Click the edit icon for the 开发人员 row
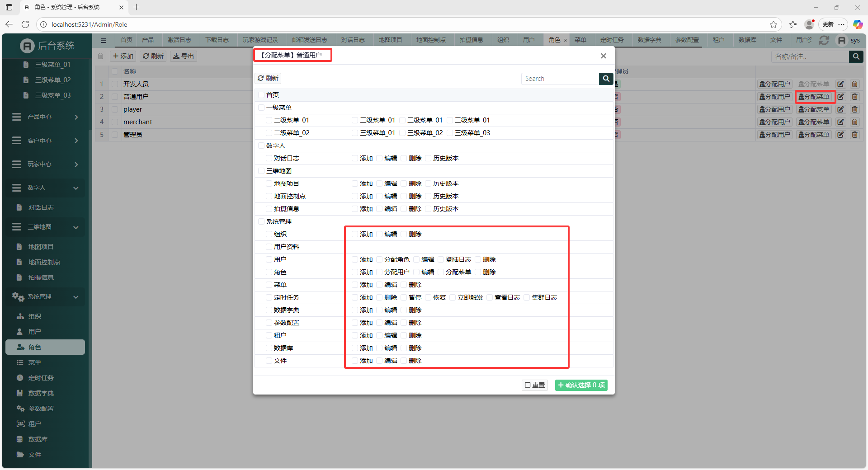The height and width of the screenshot is (470, 868). pyautogui.click(x=840, y=84)
